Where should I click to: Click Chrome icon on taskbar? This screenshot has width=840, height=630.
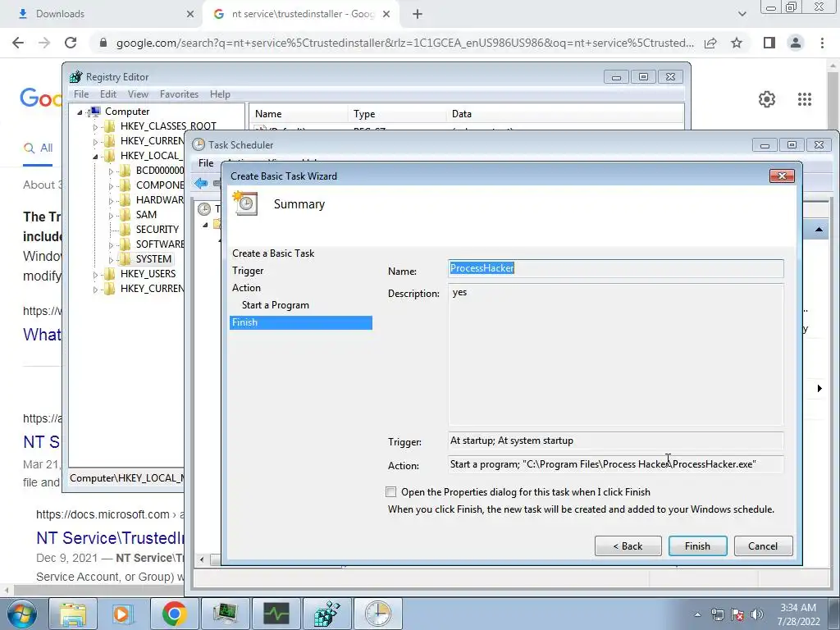[x=174, y=614]
